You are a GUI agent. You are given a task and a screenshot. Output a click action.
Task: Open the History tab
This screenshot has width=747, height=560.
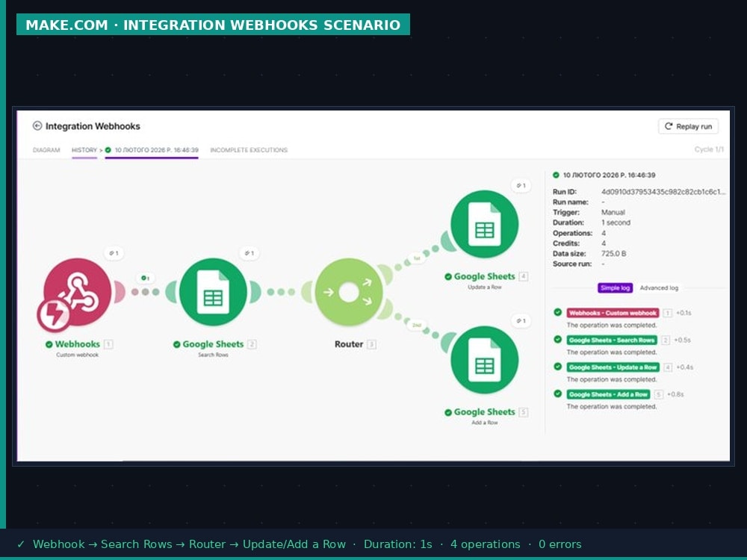coord(84,150)
